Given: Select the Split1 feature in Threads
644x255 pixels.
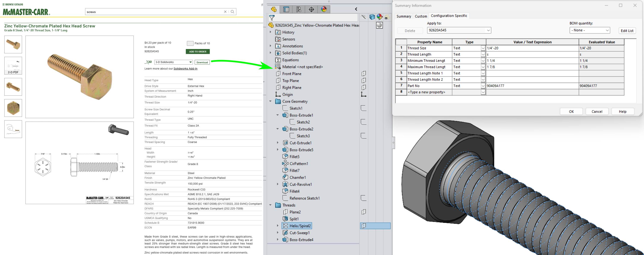Looking at the screenshot, I should [x=294, y=219].
